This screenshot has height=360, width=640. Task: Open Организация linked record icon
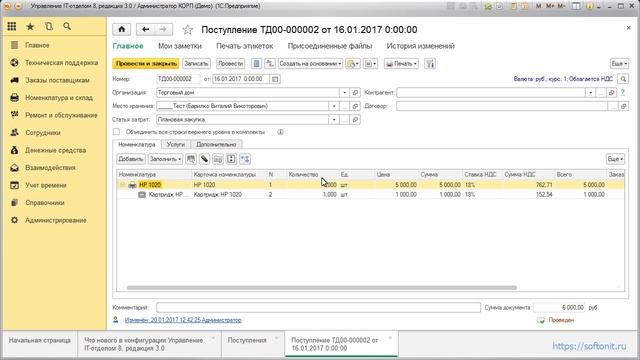pyautogui.click(x=355, y=93)
